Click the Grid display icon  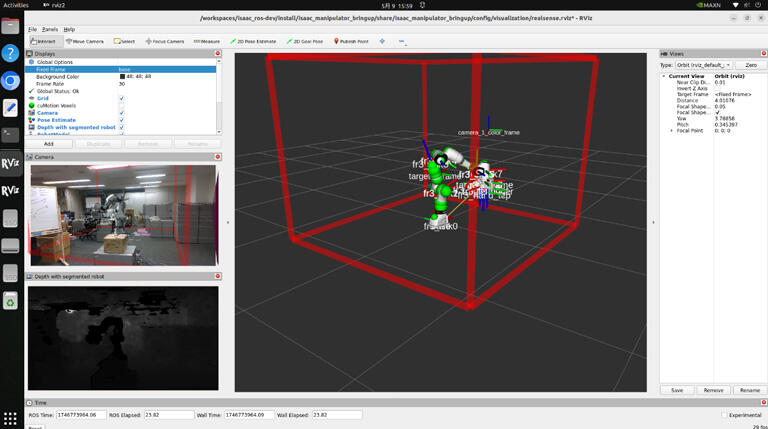point(32,98)
